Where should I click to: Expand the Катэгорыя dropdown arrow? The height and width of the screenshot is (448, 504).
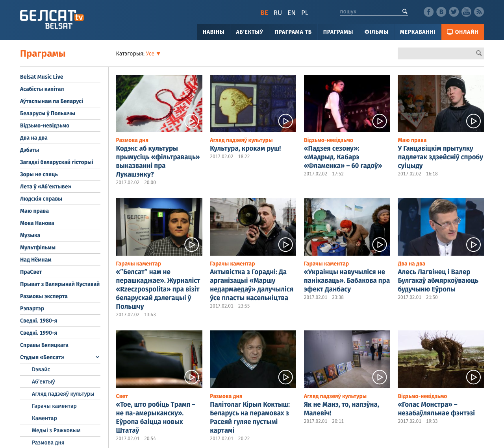(158, 53)
